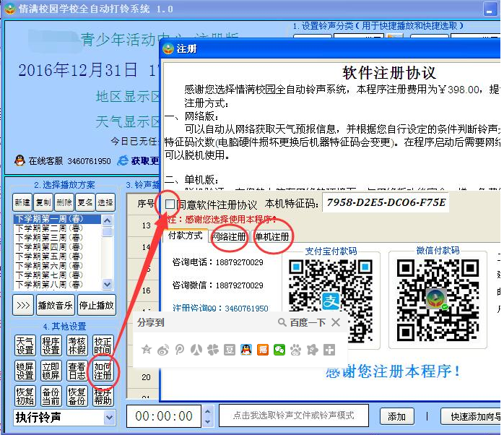Click 如何注册 button
This screenshot has height=435, width=504.
pyautogui.click(x=103, y=371)
